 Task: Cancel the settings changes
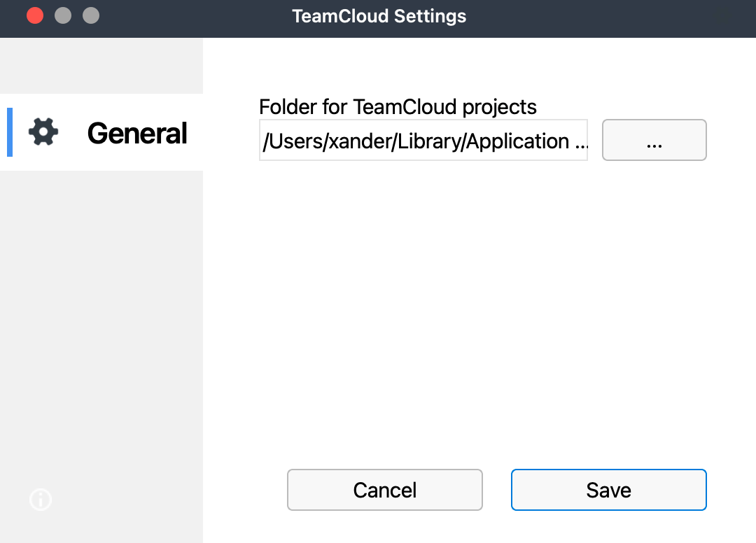385,490
